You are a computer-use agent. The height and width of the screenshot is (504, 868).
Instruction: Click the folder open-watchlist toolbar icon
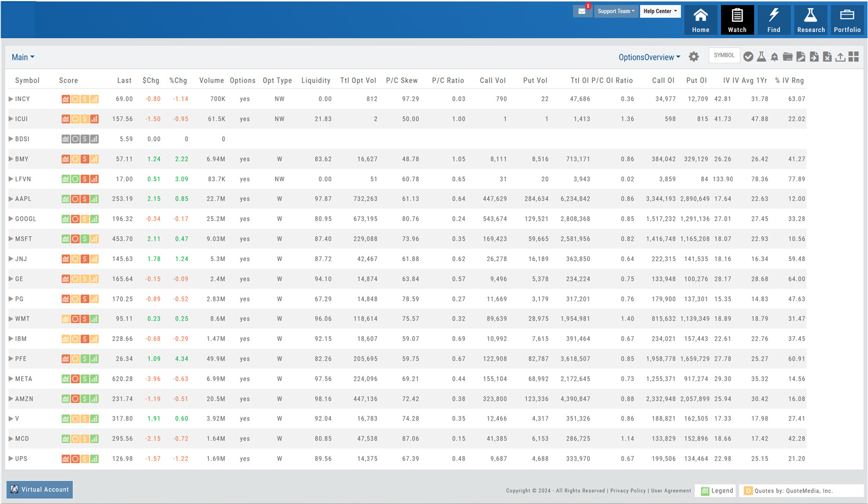tap(788, 57)
